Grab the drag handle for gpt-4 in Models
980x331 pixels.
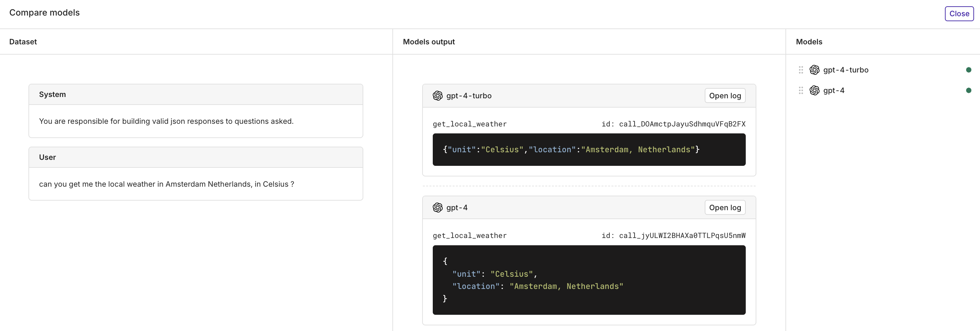[801, 91]
